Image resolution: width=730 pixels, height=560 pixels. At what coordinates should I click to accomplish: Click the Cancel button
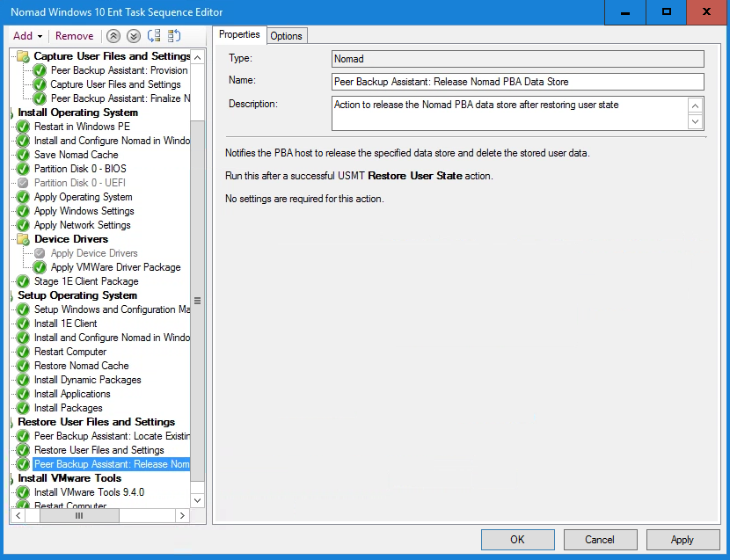599,540
